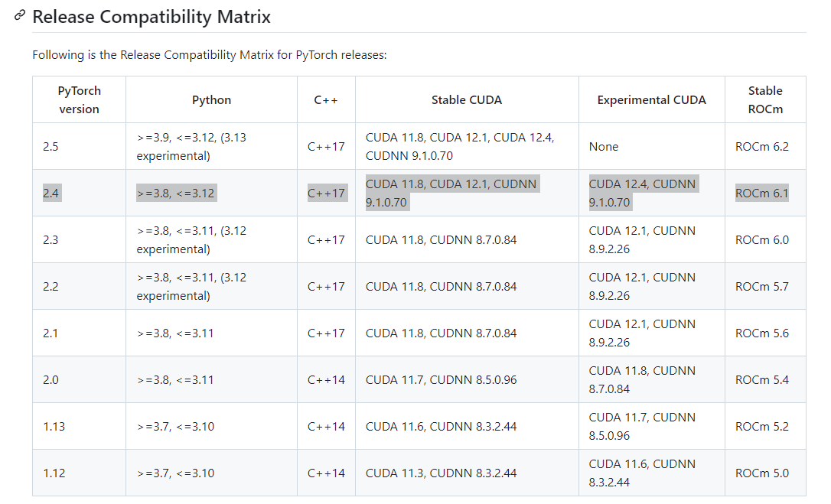The image size is (831, 504).
Task: Click the C++ column header
Action: point(326,99)
